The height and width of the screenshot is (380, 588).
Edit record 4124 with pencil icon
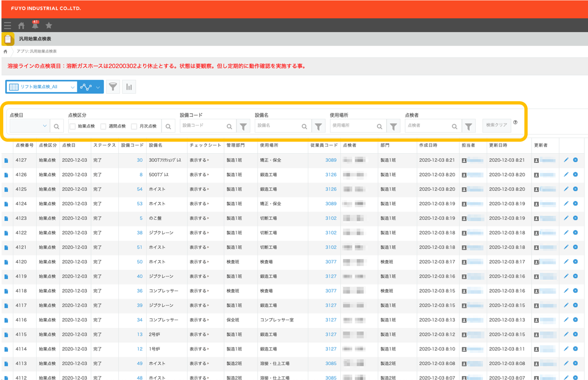tap(566, 203)
